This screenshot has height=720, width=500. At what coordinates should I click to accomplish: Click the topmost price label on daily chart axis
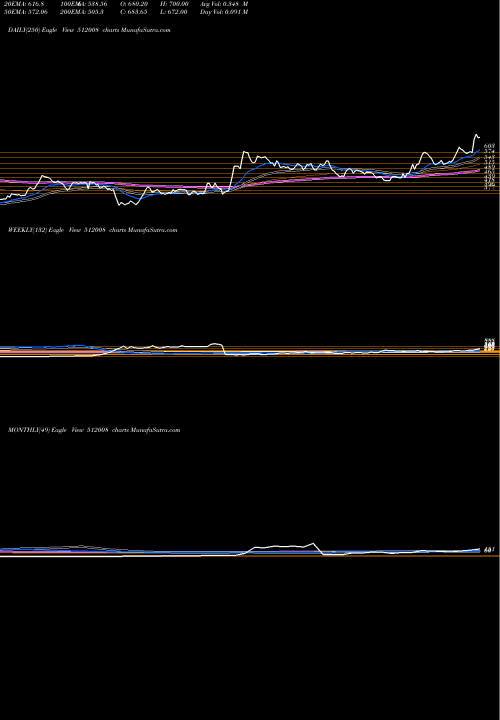[x=489, y=146]
